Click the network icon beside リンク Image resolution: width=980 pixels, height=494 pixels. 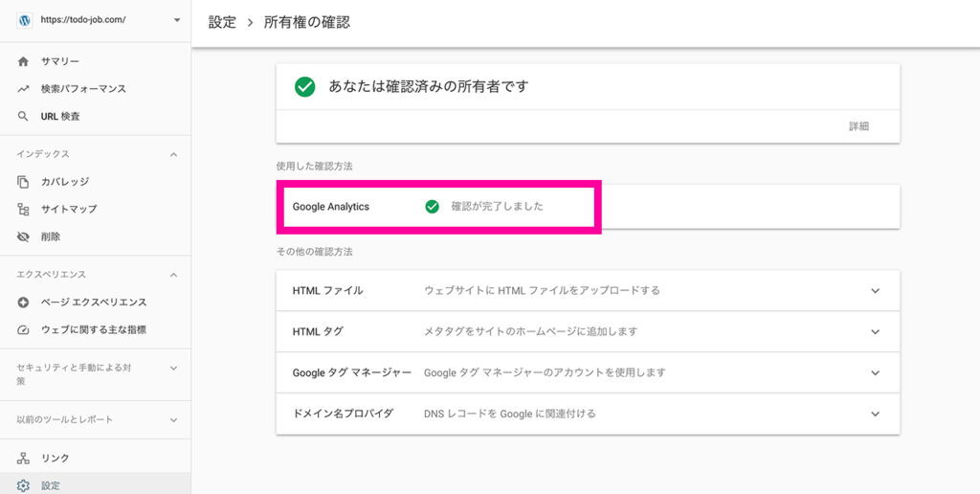click(x=23, y=458)
